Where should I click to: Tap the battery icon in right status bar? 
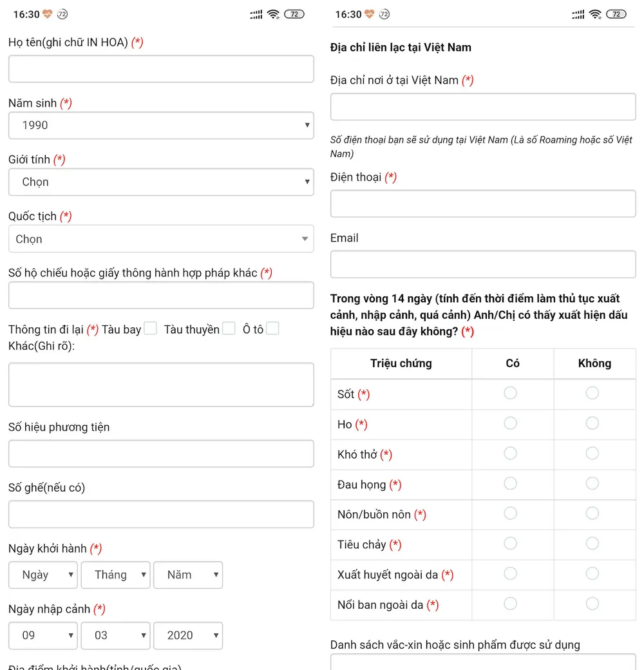616,14
